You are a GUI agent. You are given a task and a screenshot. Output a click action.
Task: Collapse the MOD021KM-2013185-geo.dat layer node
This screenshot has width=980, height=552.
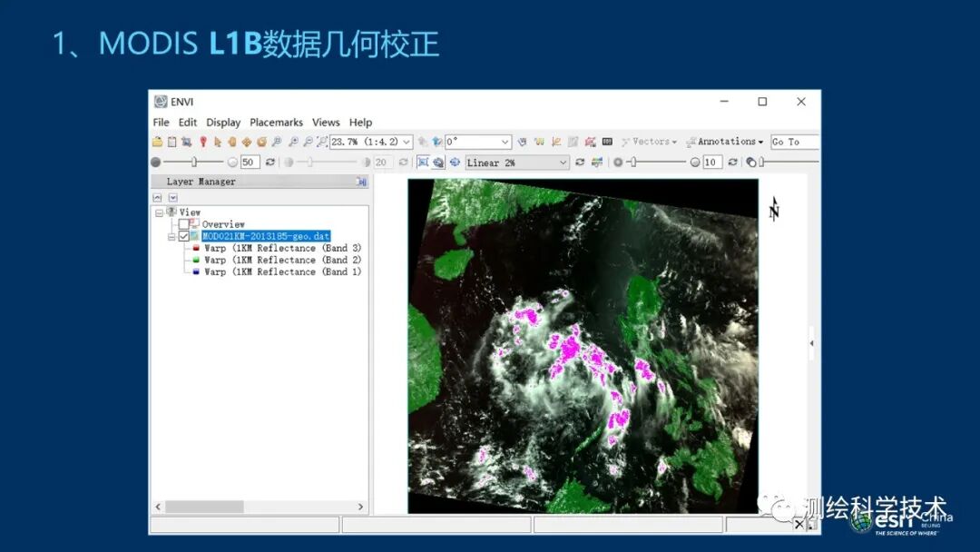pyautogui.click(x=171, y=236)
